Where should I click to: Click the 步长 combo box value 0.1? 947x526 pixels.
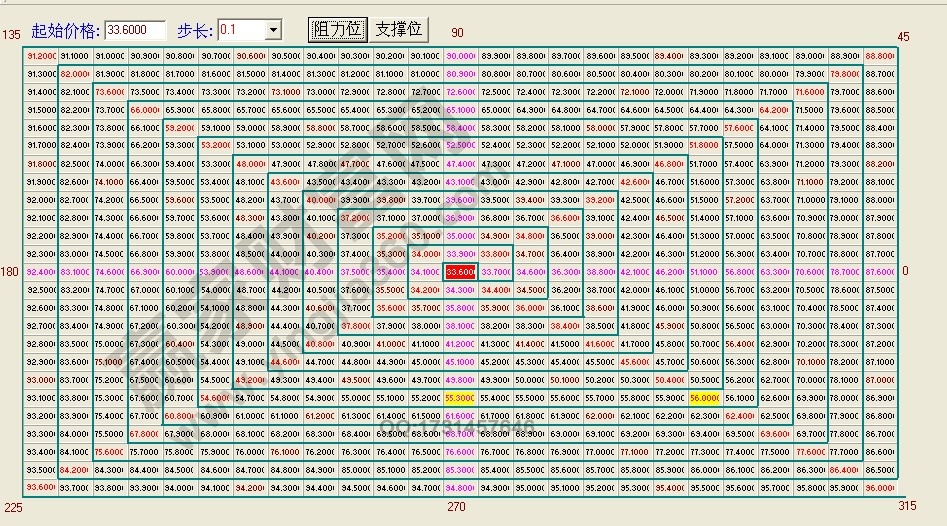[x=240, y=30]
